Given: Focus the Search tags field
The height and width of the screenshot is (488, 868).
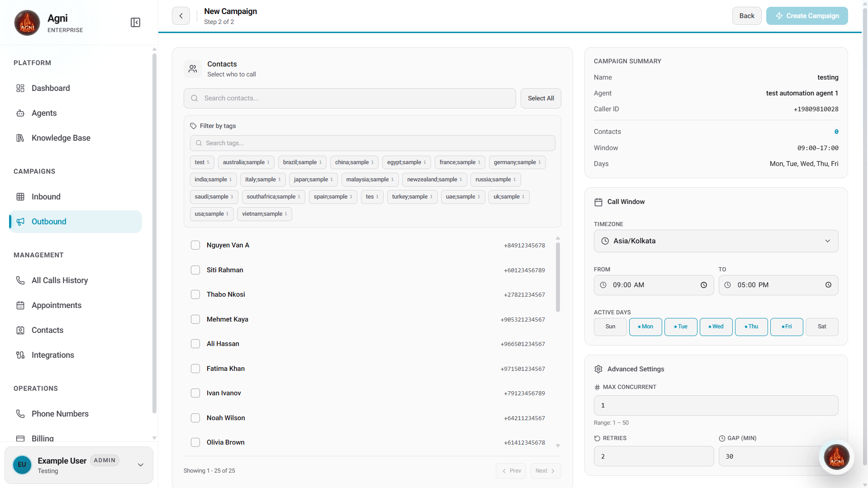Looking at the screenshot, I should [x=372, y=143].
